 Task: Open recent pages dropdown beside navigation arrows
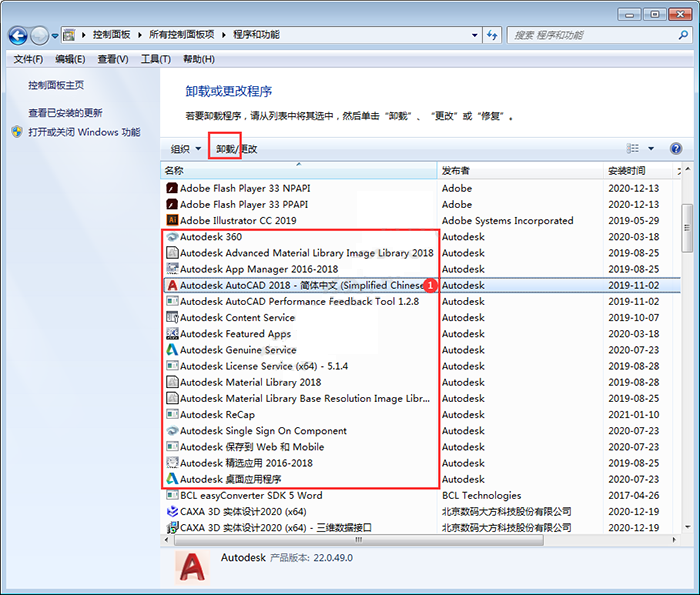[55, 36]
